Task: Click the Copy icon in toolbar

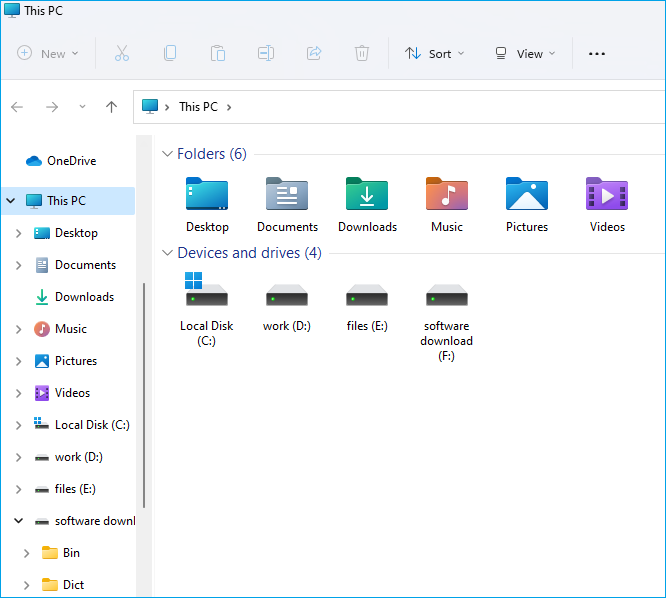Action: [x=170, y=54]
